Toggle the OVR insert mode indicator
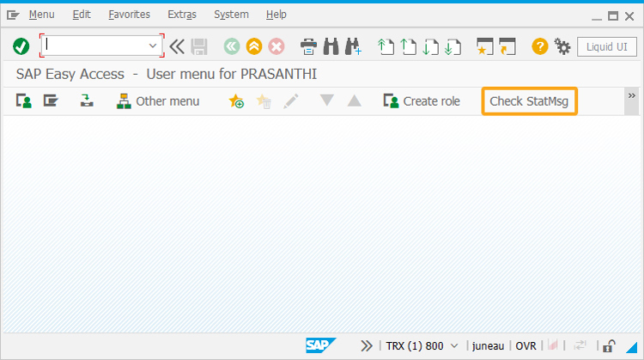The image size is (644, 360). [526, 346]
